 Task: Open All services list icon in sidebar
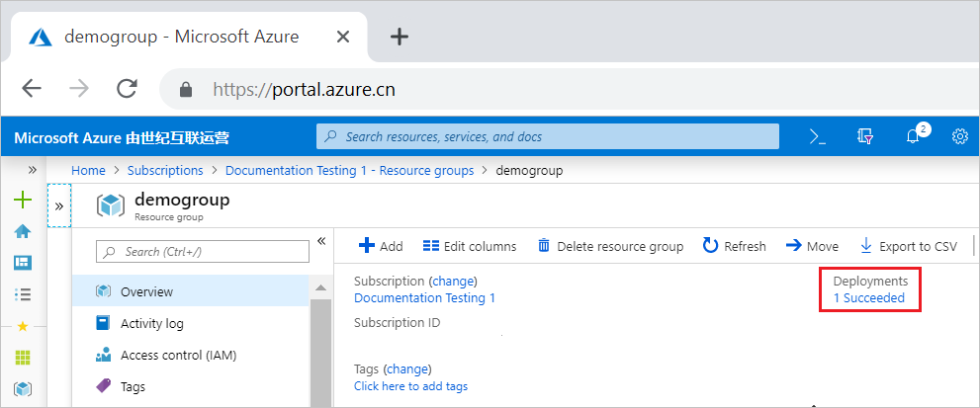point(22,293)
